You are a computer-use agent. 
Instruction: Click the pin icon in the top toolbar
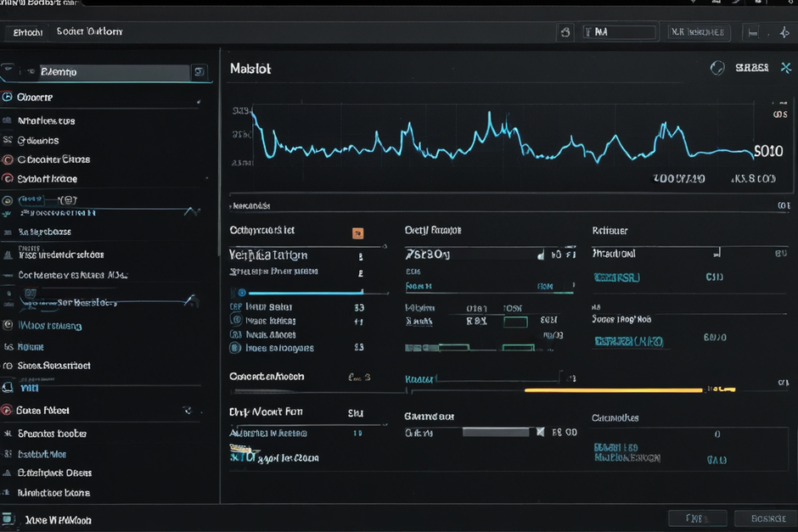coord(784,32)
